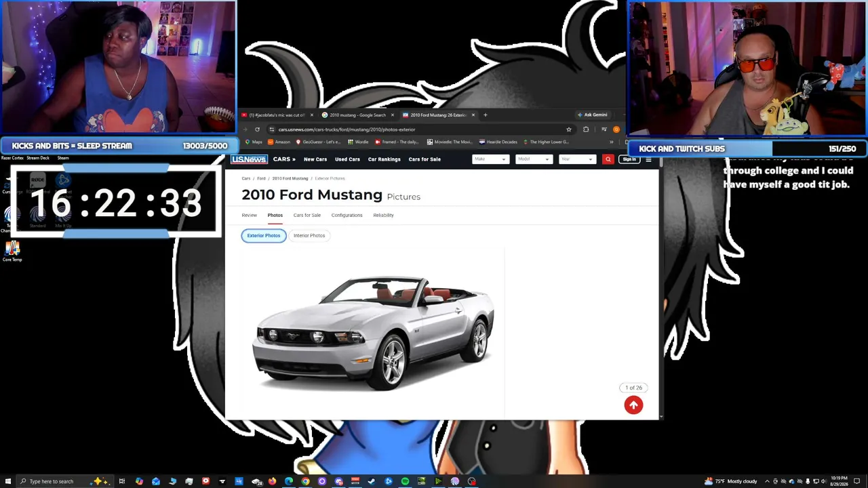This screenshot has height=488, width=868.
Task: Open the Cars for Sale page tab
Action: click(x=307, y=216)
